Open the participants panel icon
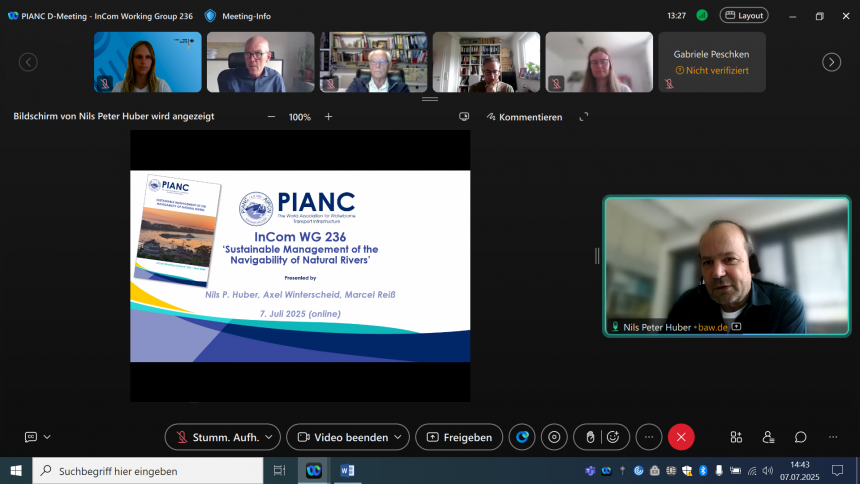Screen dimensions: 860x484 tap(768, 437)
